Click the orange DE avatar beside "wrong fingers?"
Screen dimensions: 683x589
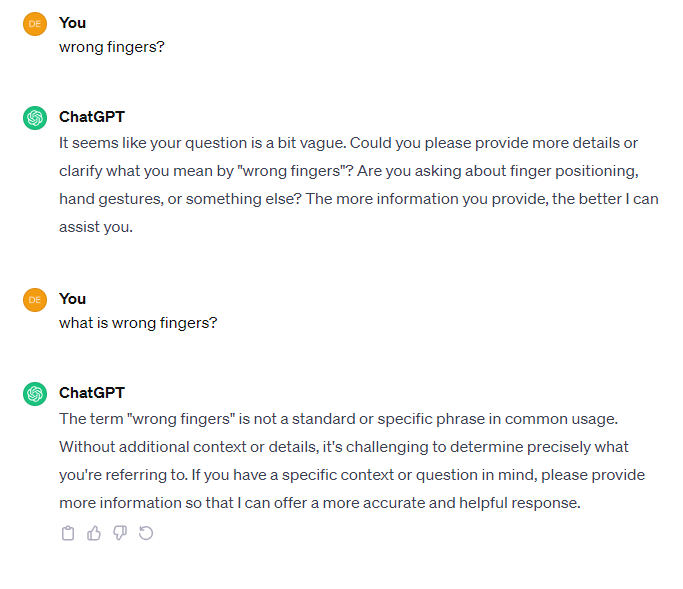(x=35, y=24)
